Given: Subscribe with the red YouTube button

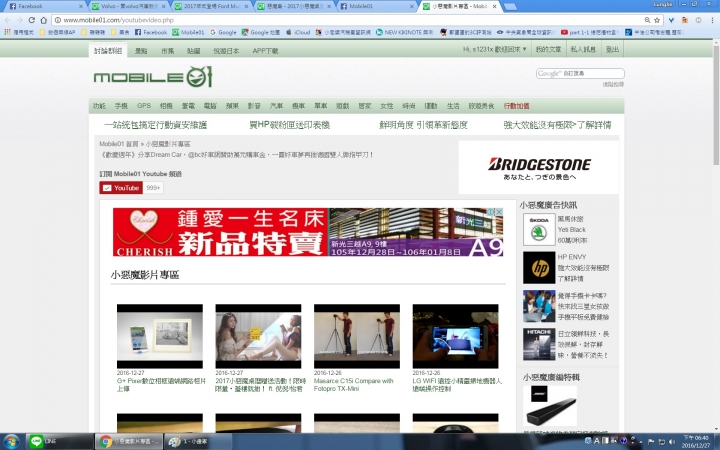Looking at the screenshot, I should click(121, 188).
